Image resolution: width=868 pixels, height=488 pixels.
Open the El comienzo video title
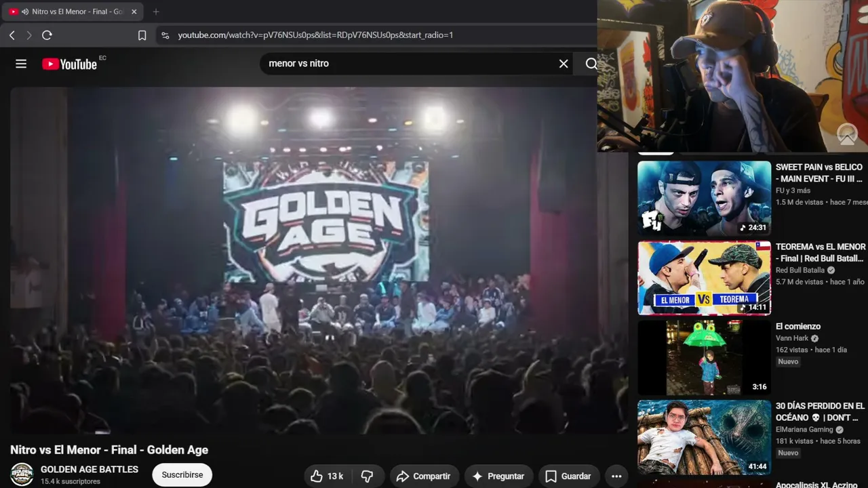tap(798, 327)
